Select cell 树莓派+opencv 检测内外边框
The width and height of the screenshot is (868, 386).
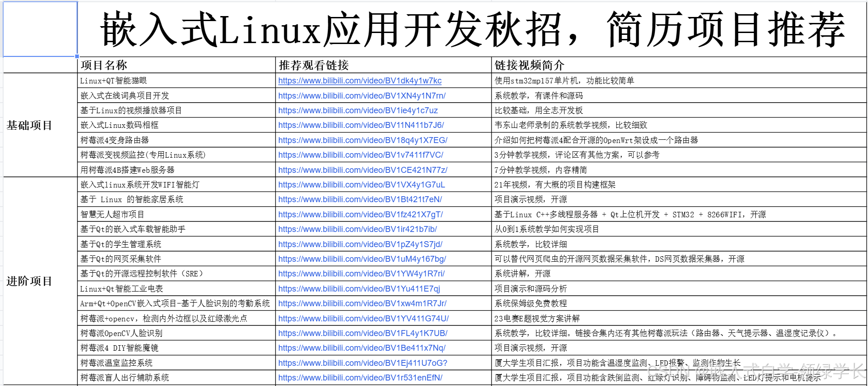pos(177,319)
